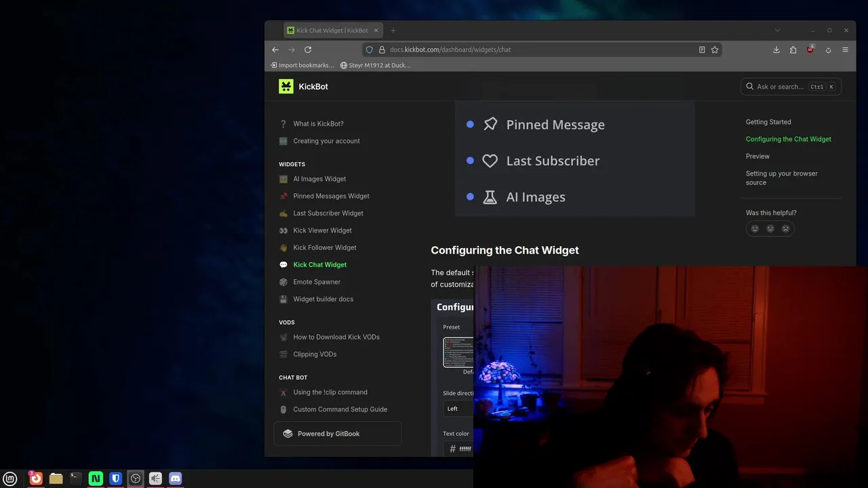Open the Firefox downloads panel
This screenshot has height=488, width=868.
pos(776,49)
